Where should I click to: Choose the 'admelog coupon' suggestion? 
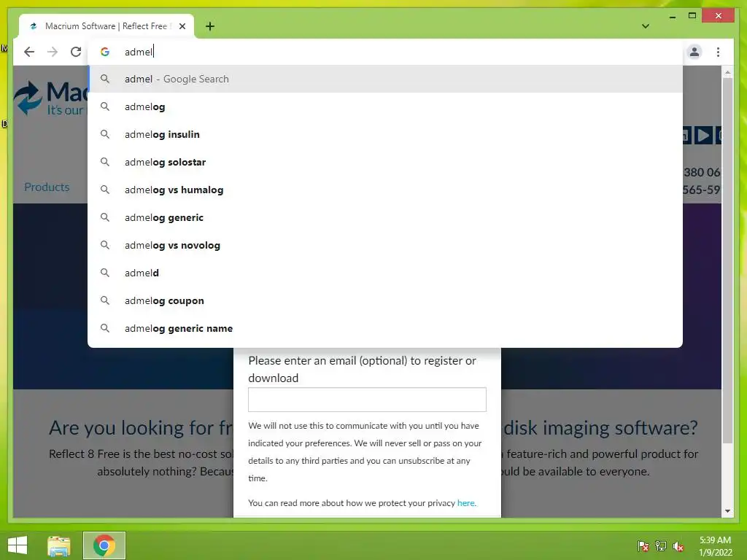pos(385,300)
